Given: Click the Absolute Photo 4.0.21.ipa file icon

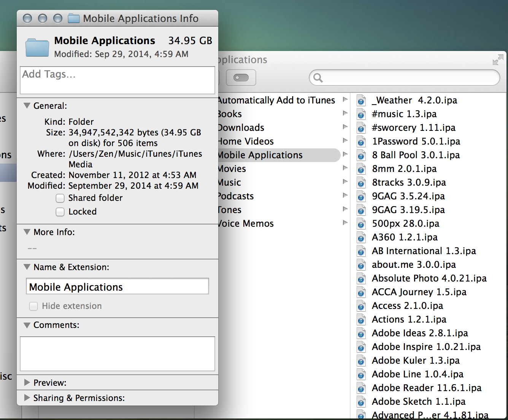Looking at the screenshot, I should 361,279.
